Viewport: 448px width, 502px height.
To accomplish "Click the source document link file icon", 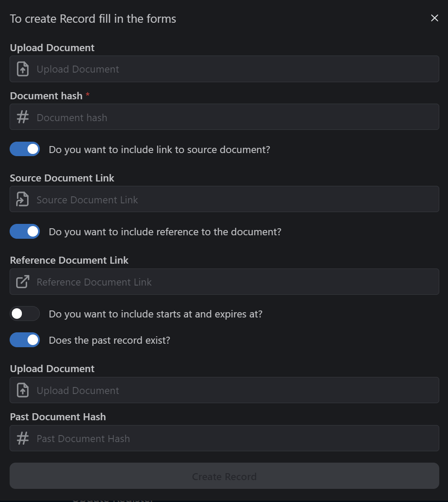I will point(23,199).
